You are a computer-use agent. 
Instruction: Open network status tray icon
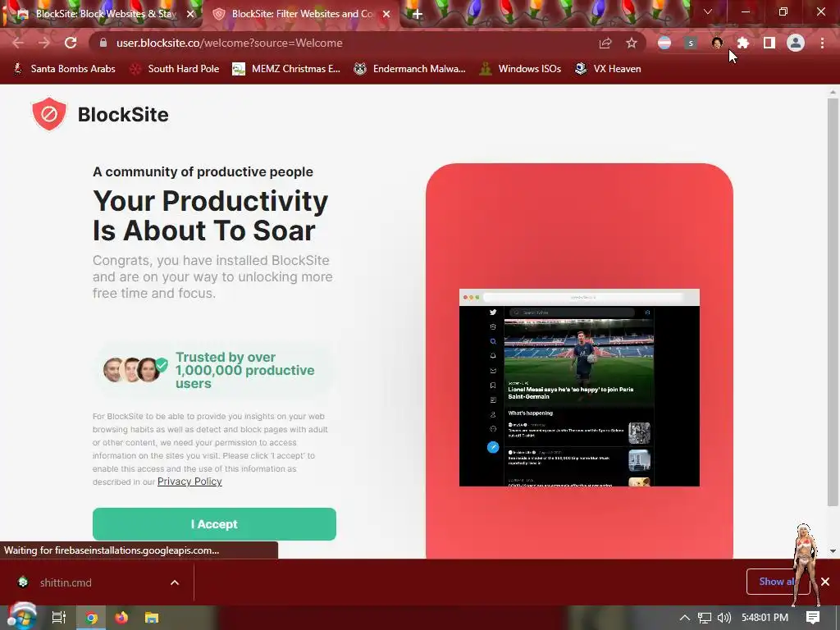[x=705, y=618]
